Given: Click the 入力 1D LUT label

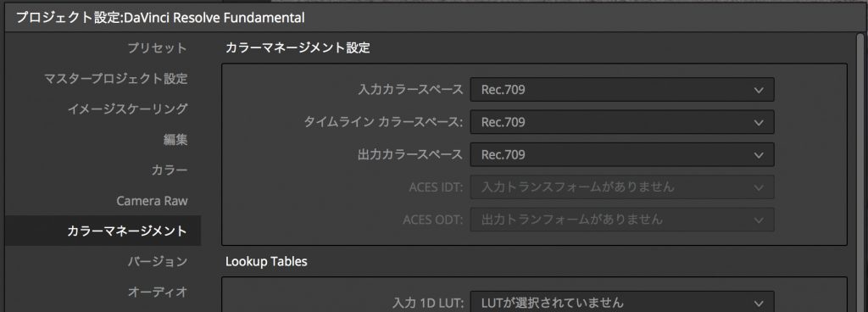Looking at the screenshot, I should point(427,304).
